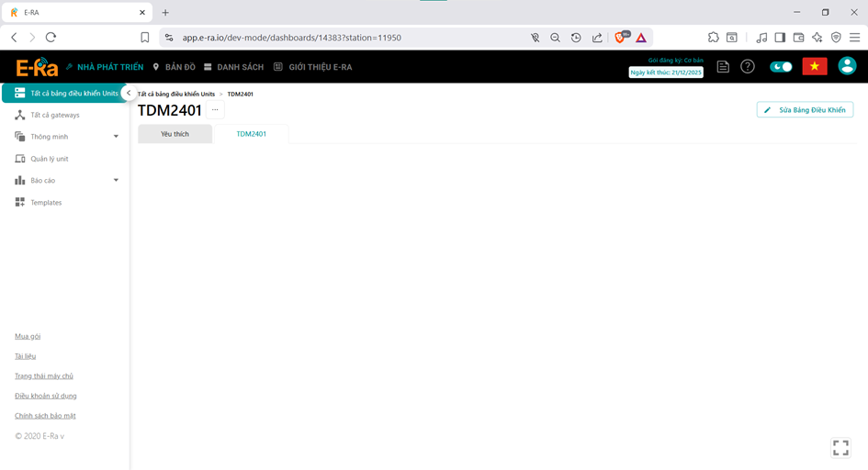Open the help question mark icon
Image resolution: width=868 pixels, height=470 pixels.
748,67
